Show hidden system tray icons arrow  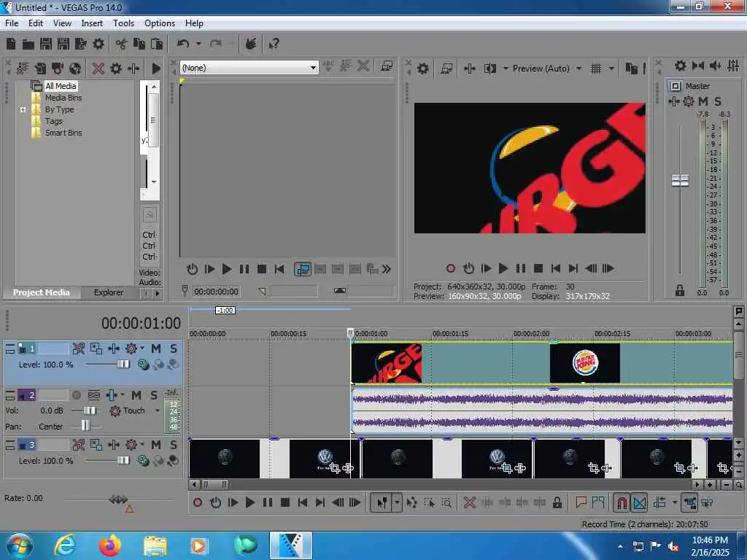(x=620, y=546)
